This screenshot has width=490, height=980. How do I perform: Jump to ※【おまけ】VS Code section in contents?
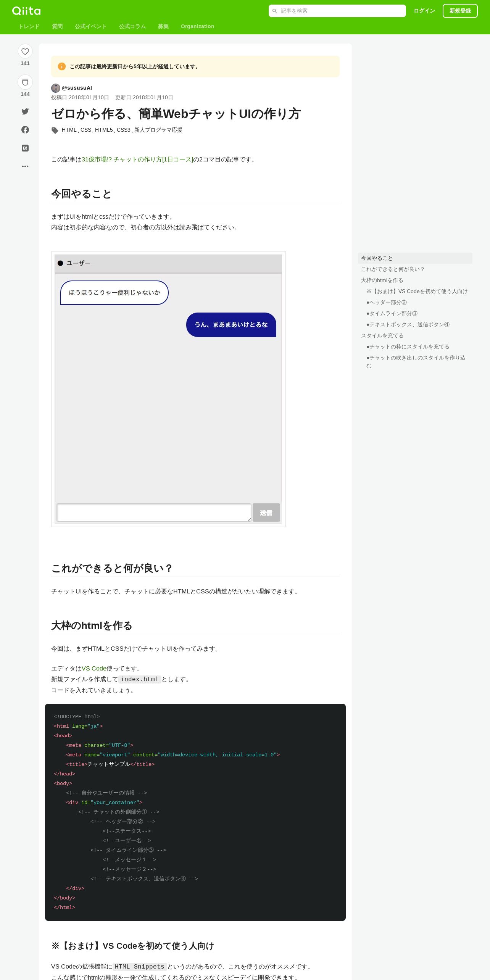417,292
